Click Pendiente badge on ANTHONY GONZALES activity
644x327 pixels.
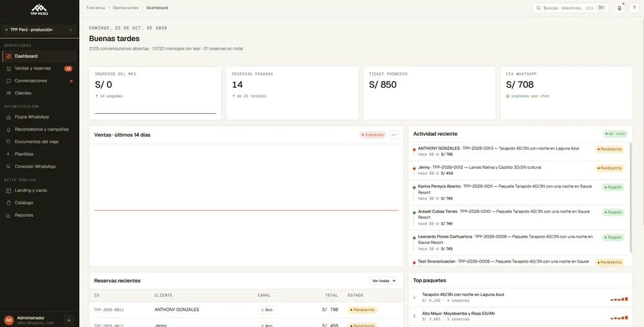coord(609,149)
